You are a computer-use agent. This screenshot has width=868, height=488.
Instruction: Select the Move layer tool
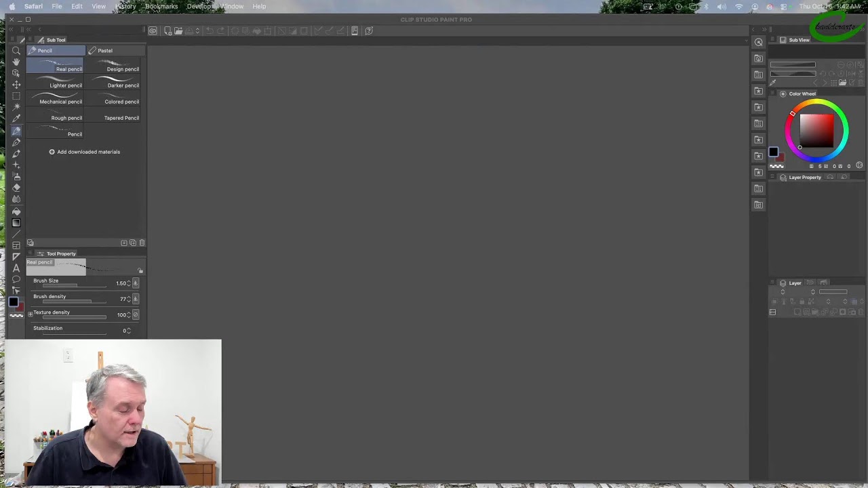(x=16, y=85)
